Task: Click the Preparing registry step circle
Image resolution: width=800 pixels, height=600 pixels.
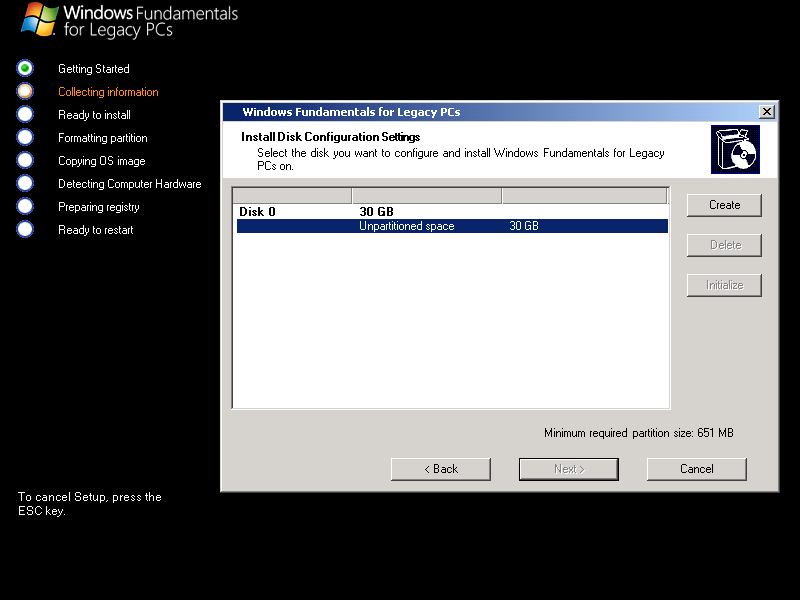Action: pyautogui.click(x=24, y=206)
